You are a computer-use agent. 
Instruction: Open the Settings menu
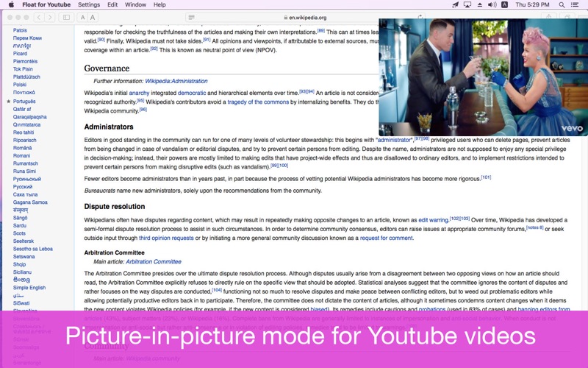pyautogui.click(x=89, y=4)
